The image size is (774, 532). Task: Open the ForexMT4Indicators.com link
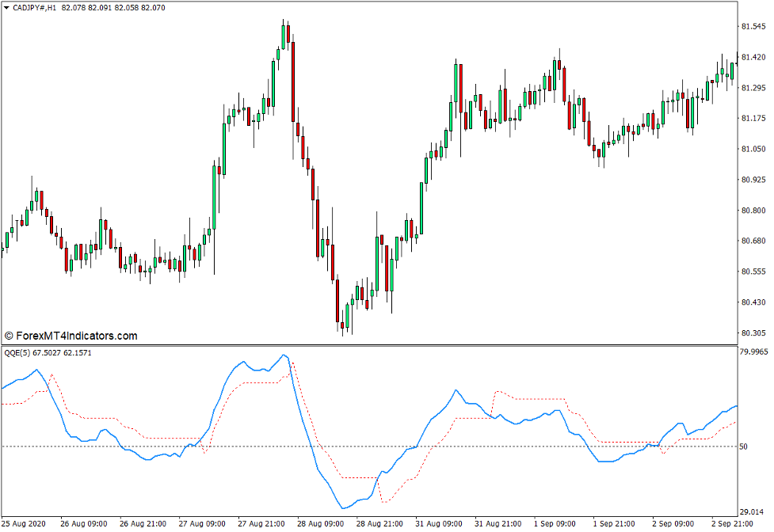[x=75, y=335]
